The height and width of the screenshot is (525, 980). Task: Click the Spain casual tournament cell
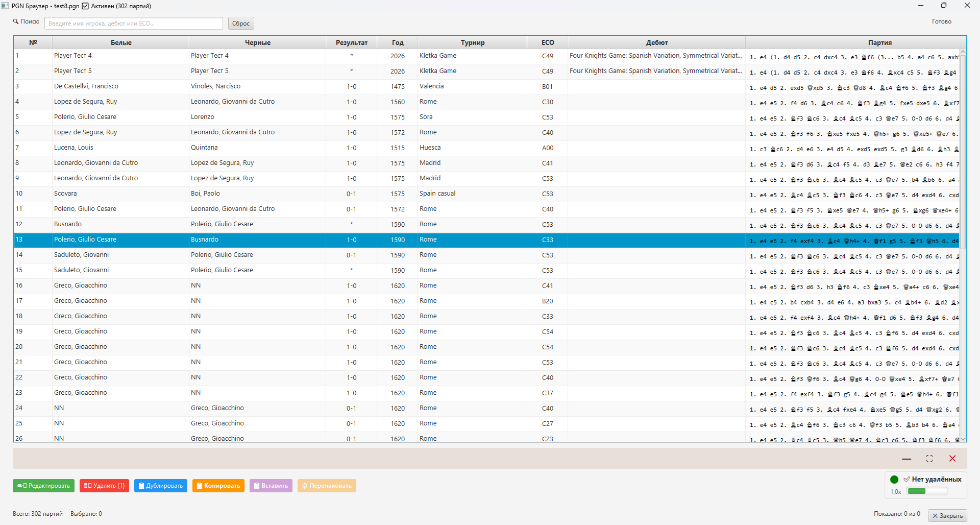472,194
